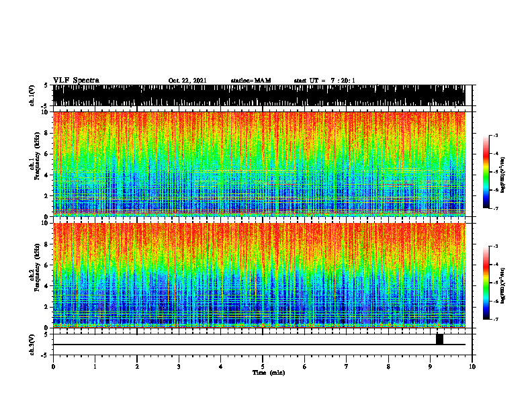Click time axis tick label "8"
This screenshot has height=411, width=532.
[x=388, y=367]
